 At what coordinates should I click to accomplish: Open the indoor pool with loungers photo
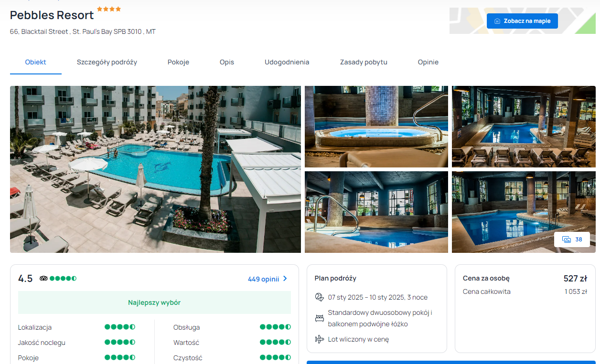(x=524, y=126)
